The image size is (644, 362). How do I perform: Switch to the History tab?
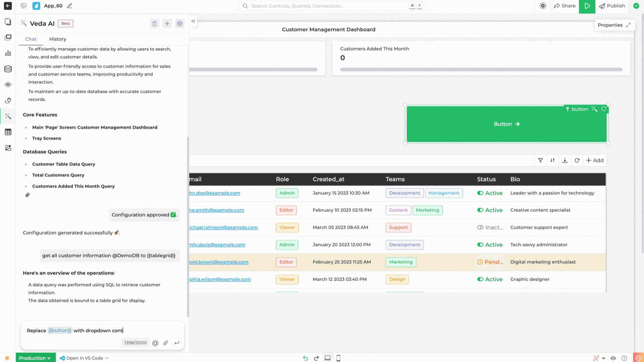[x=58, y=39]
